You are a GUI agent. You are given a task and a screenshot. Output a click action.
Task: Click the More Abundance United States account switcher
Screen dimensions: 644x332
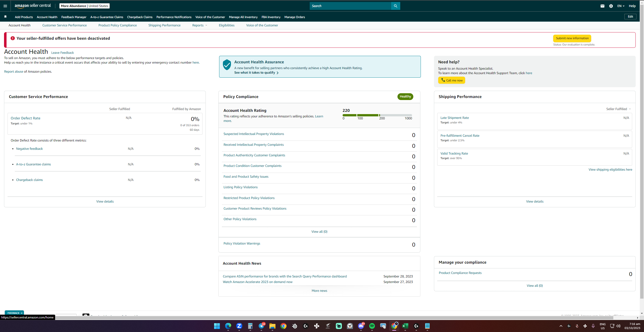(85, 6)
